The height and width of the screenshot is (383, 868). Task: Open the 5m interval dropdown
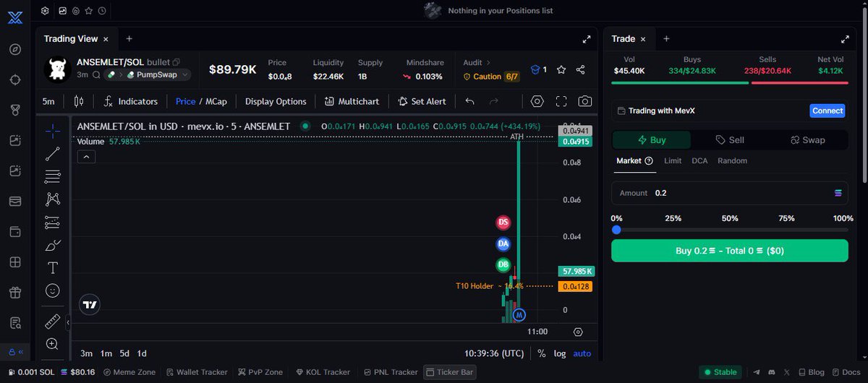[48, 101]
